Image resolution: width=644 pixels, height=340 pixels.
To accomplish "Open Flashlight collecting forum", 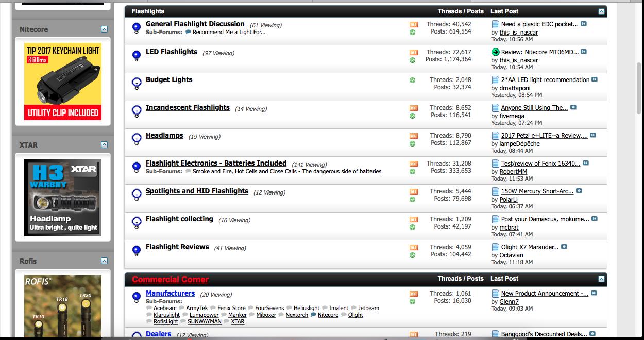I will [179, 219].
